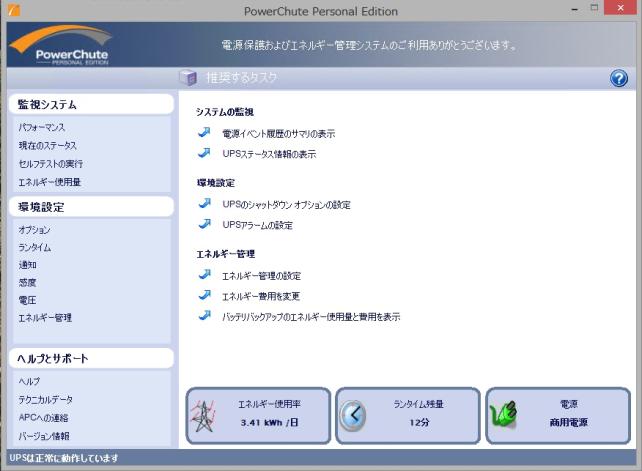Open ランタイム under 環境設定

[x=35, y=247]
